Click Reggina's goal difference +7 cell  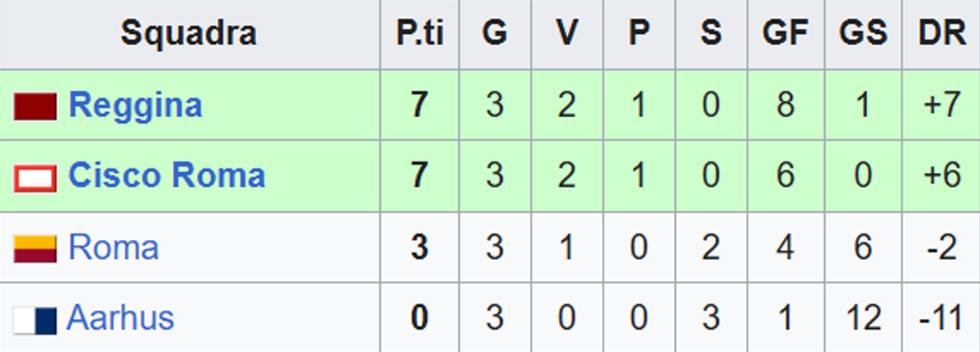[x=941, y=106]
